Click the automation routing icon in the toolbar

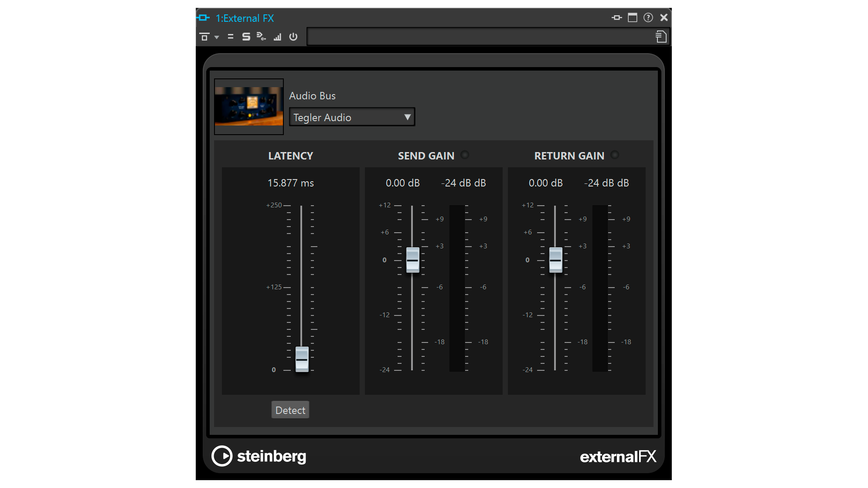click(x=261, y=37)
